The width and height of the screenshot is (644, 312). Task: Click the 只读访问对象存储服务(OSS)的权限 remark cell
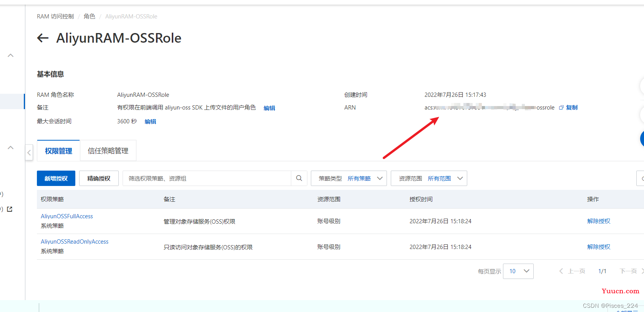tap(208, 247)
